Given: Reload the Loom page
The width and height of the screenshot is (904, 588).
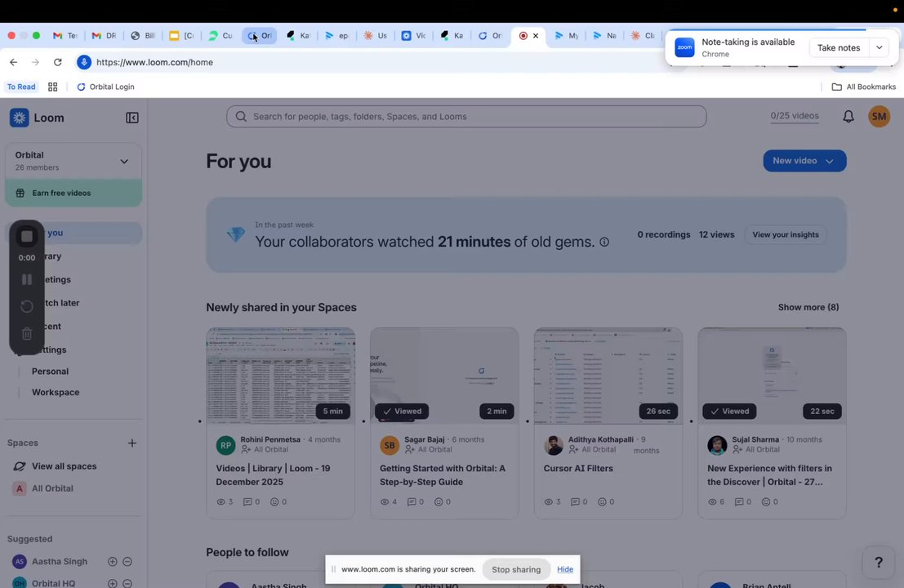Looking at the screenshot, I should (58, 62).
